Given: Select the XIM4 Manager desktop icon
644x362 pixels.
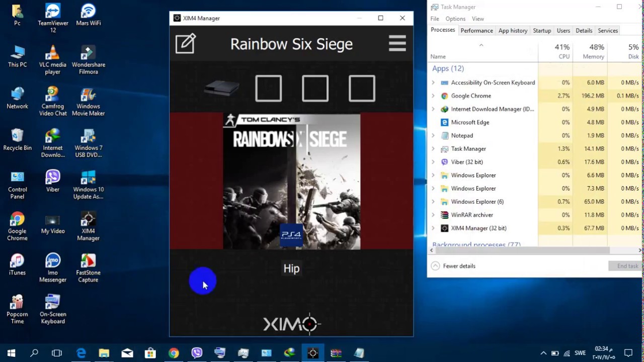Looking at the screenshot, I should click(x=88, y=227).
